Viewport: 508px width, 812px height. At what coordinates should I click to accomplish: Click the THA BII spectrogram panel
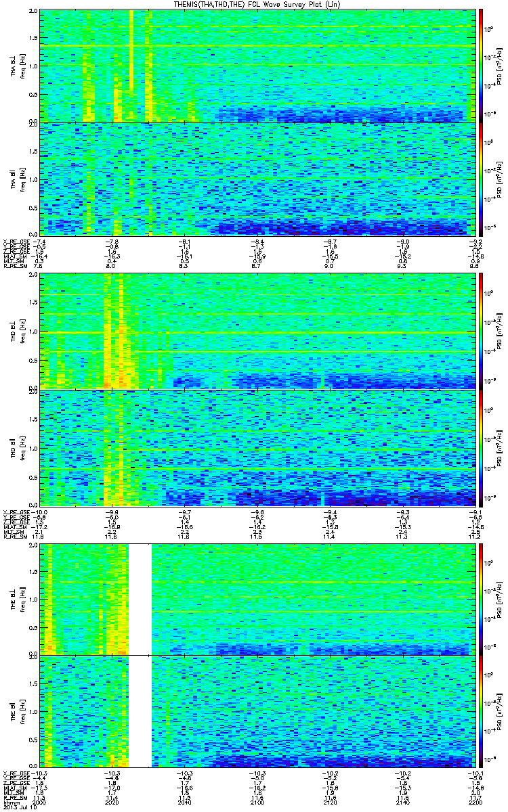pyautogui.click(x=257, y=179)
